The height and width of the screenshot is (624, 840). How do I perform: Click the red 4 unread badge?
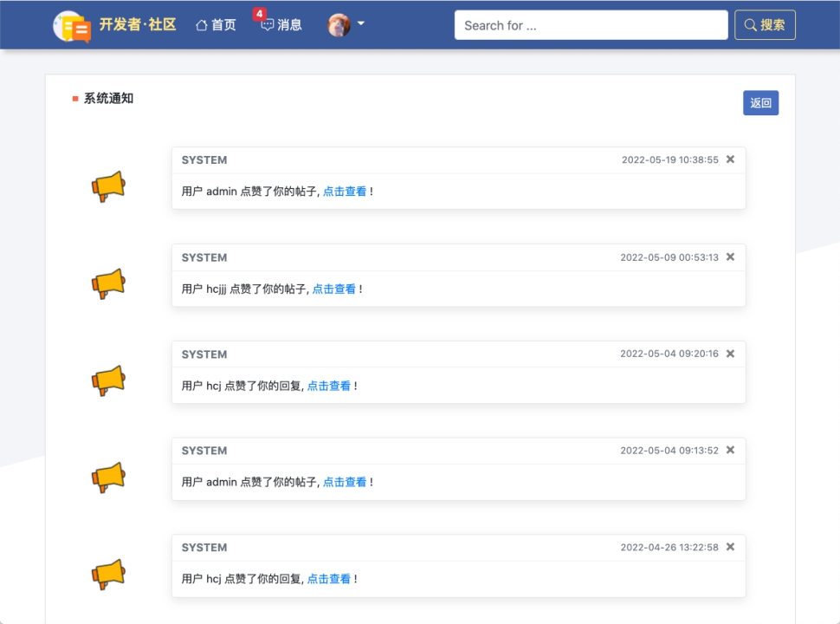(259, 14)
